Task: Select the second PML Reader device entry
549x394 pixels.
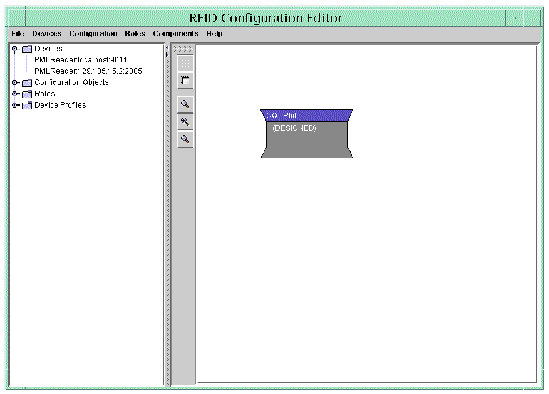Action: pyautogui.click(x=88, y=71)
